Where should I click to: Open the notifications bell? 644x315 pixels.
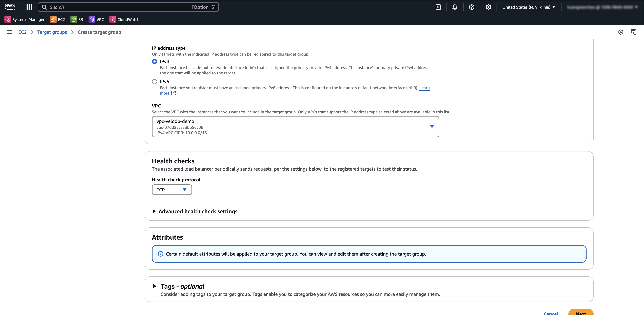[455, 7]
